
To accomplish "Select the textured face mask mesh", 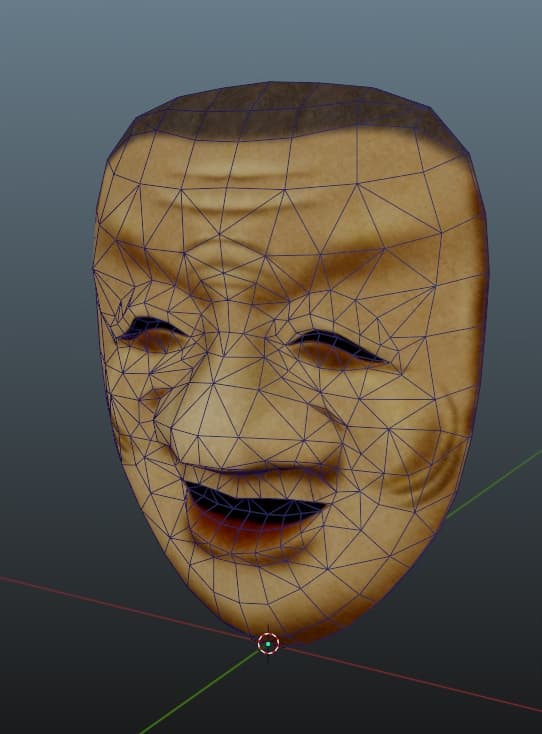I will click(290, 363).
